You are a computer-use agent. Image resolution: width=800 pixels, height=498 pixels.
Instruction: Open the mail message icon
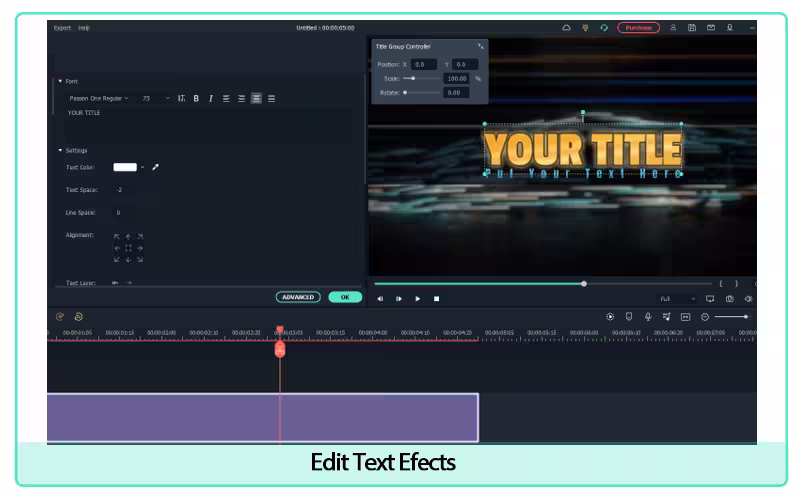pos(711,28)
